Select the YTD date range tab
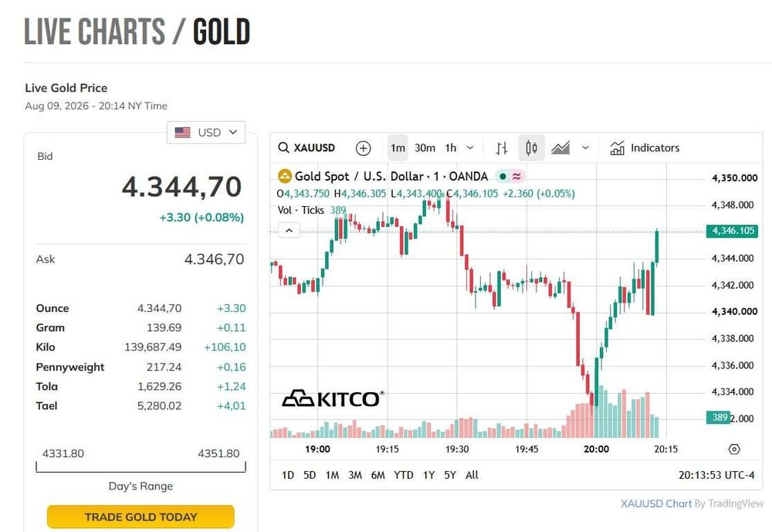Viewport: 772px width, 532px height. tap(403, 476)
